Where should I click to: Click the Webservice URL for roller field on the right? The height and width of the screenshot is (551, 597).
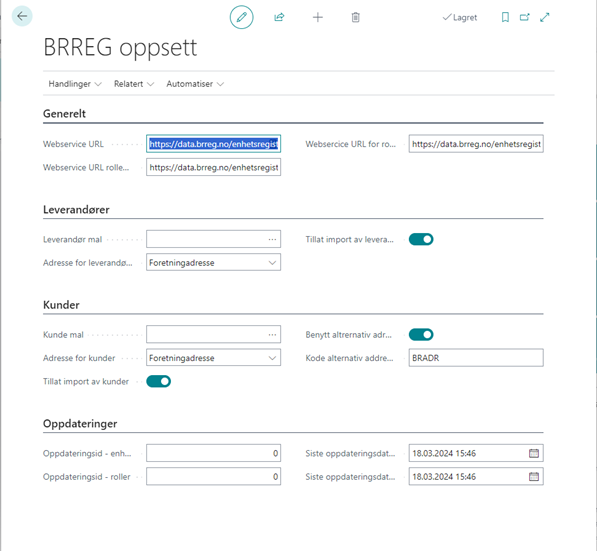pyautogui.click(x=476, y=144)
